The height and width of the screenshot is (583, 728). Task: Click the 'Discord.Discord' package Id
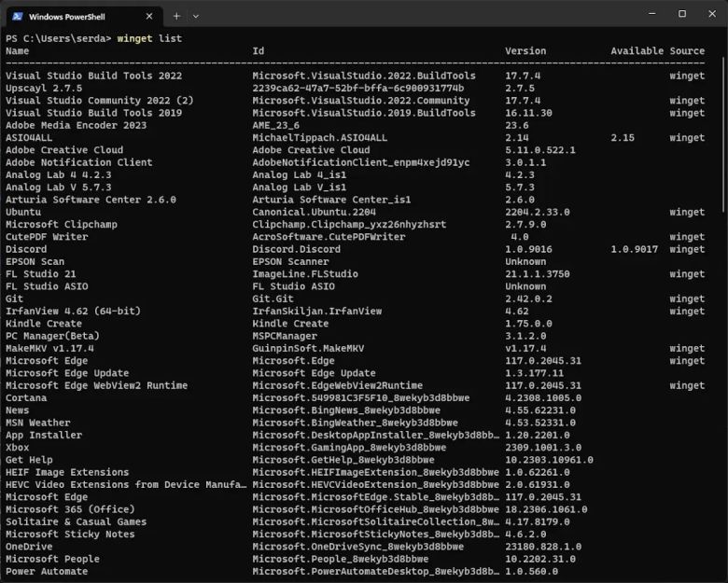[296, 249]
